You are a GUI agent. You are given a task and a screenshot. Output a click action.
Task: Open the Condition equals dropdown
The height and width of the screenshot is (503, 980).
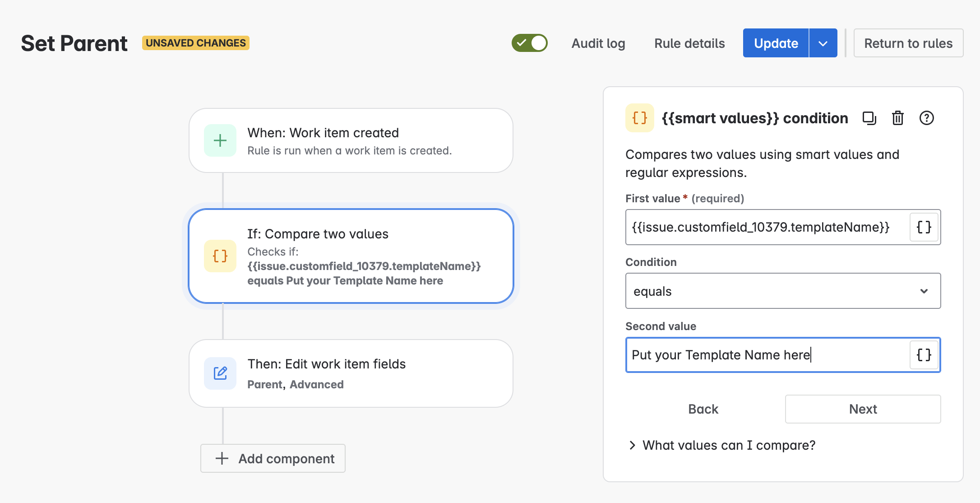(783, 291)
